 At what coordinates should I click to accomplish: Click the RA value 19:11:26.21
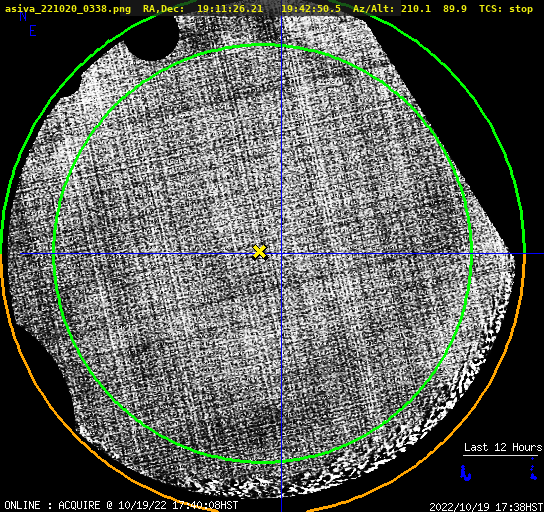point(230,9)
